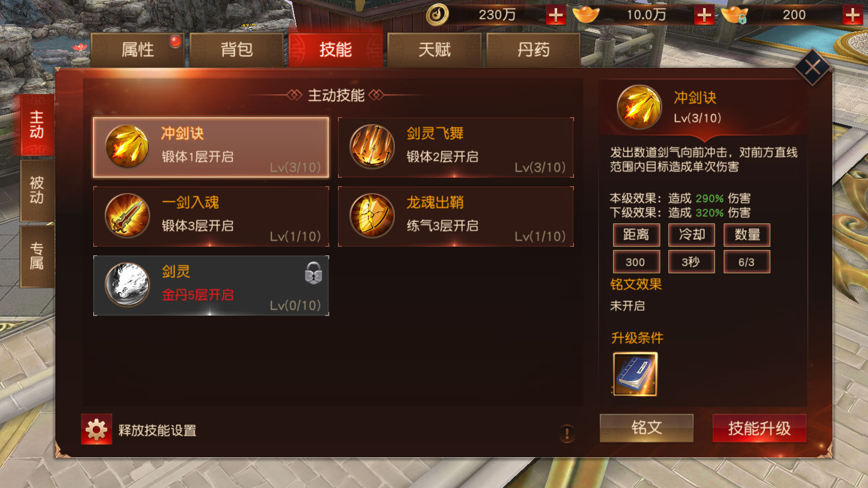Click the 铭文 button

coord(647,428)
